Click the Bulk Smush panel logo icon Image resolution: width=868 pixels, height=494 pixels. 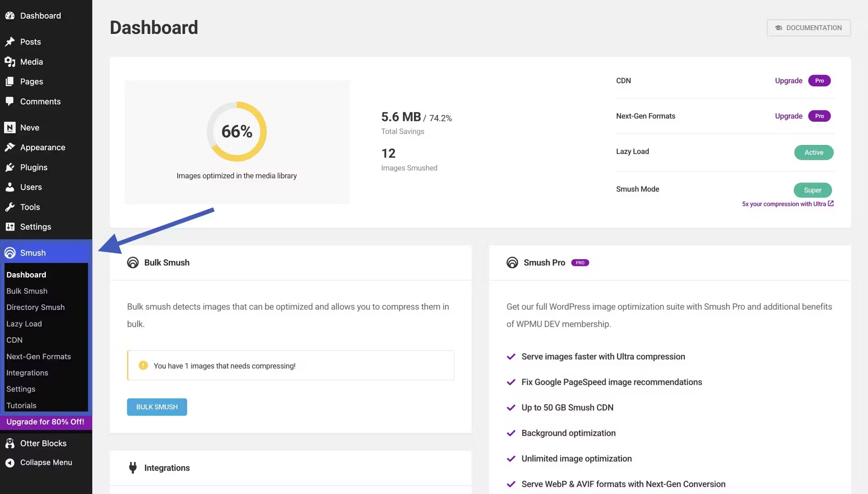click(x=132, y=262)
